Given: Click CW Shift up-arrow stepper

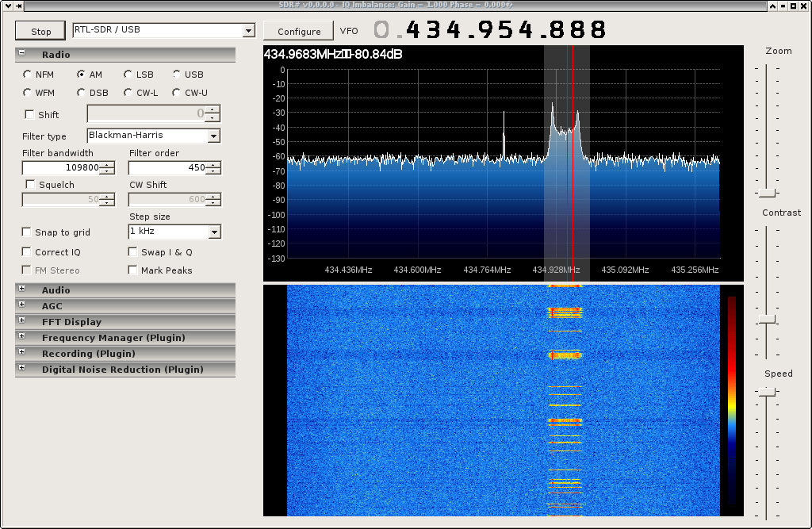Looking at the screenshot, I should [213, 196].
